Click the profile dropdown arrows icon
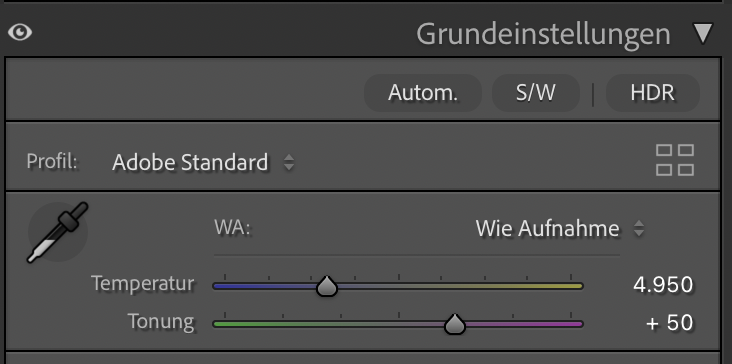The width and height of the screenshot is (732, 364). (289, 162)
